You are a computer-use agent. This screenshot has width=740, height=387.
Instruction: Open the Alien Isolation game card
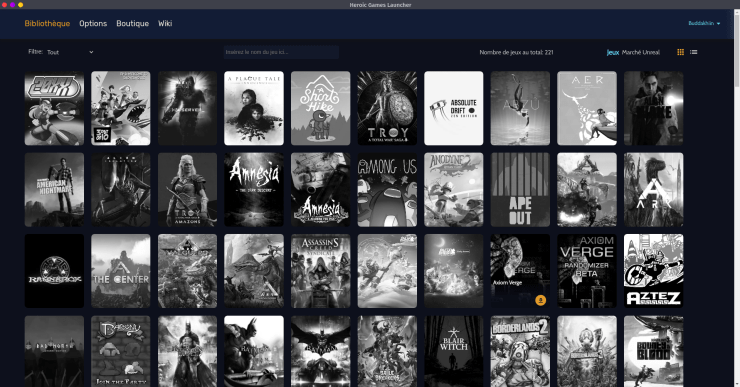tap(121, 190)
